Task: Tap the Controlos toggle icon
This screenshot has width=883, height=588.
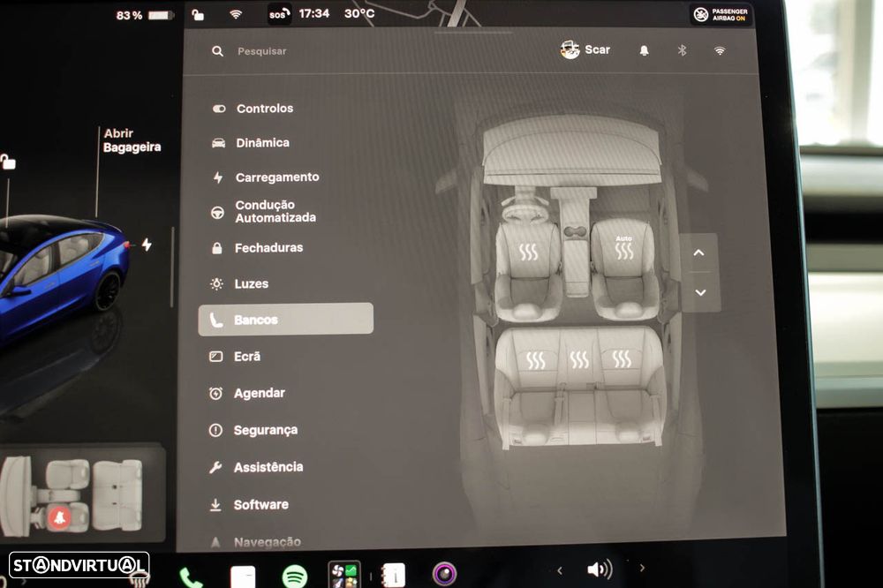Action: (218, 109)
